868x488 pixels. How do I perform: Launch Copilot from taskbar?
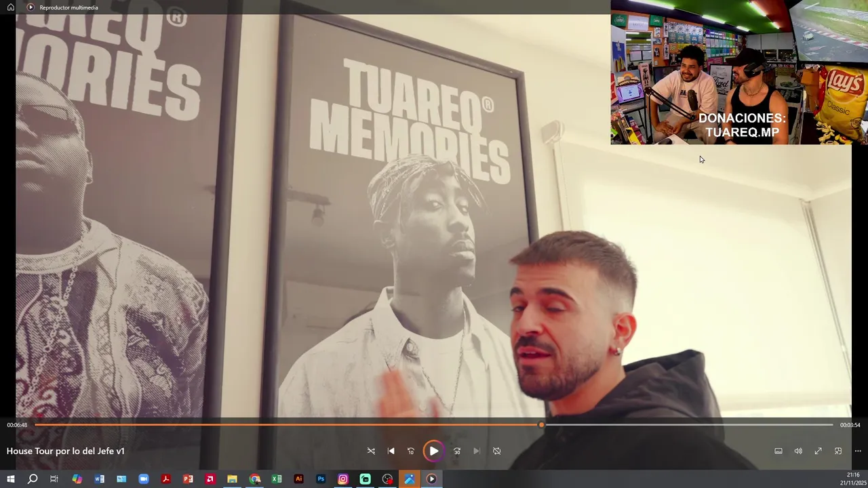(77, 479)
